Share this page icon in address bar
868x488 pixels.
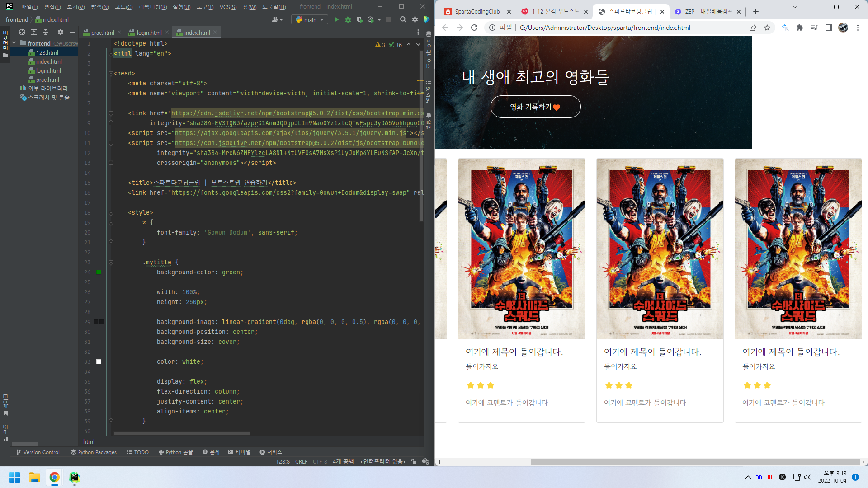753,28
